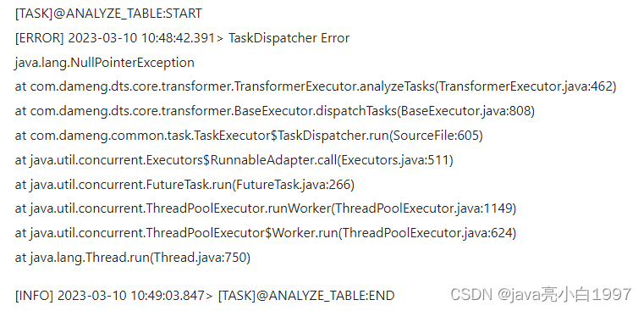Click the ThreadPoolExecutor$Worker.run stack frame
This screenshot has width=644, height=311.
coord(266,233)
